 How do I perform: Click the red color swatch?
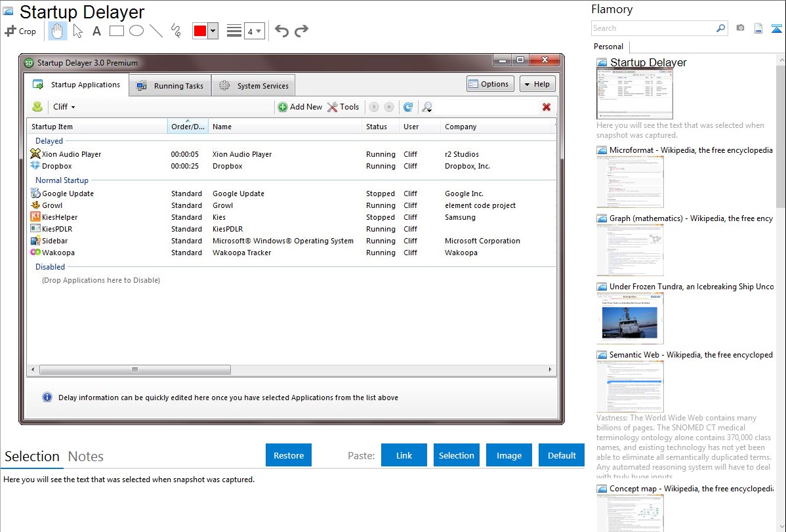[x=200, y=31]
